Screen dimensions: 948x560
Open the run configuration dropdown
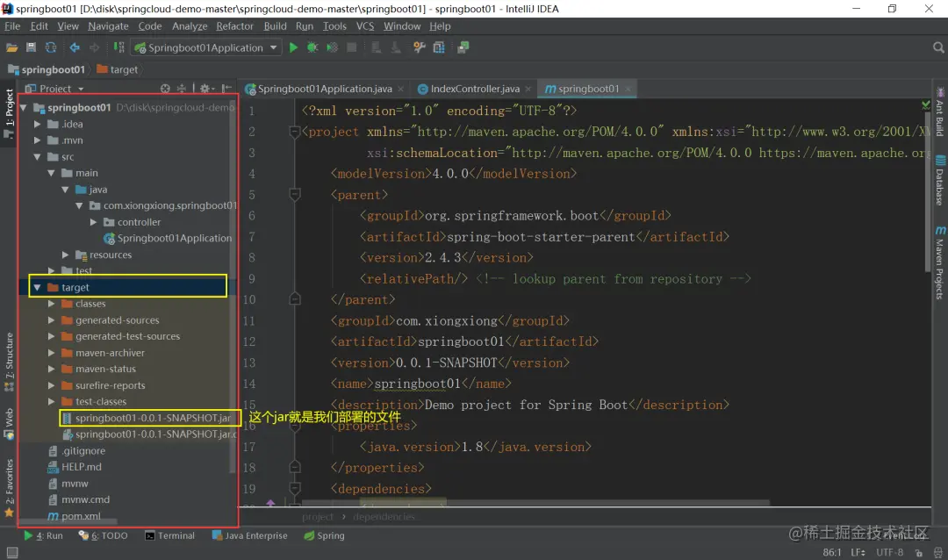tap(274, 47)
